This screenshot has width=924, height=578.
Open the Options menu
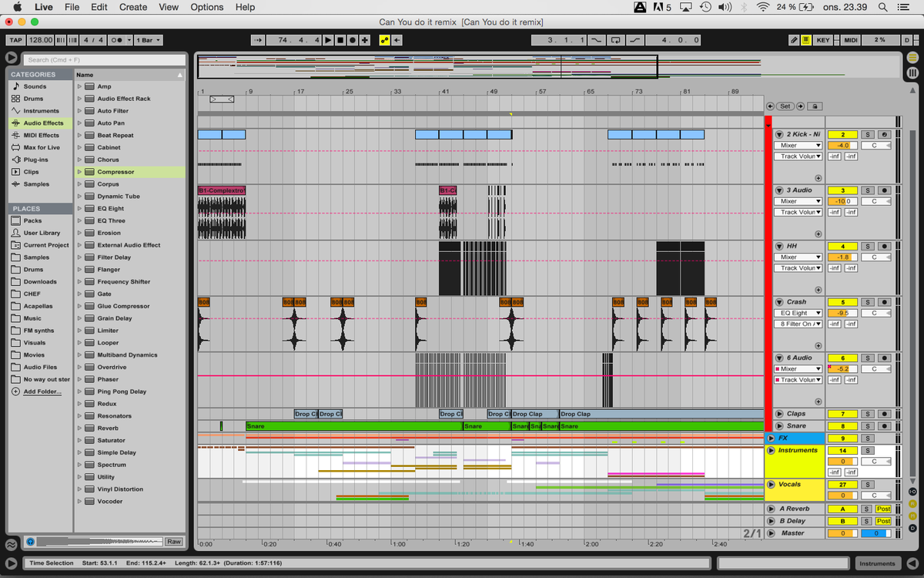point(207,7)
